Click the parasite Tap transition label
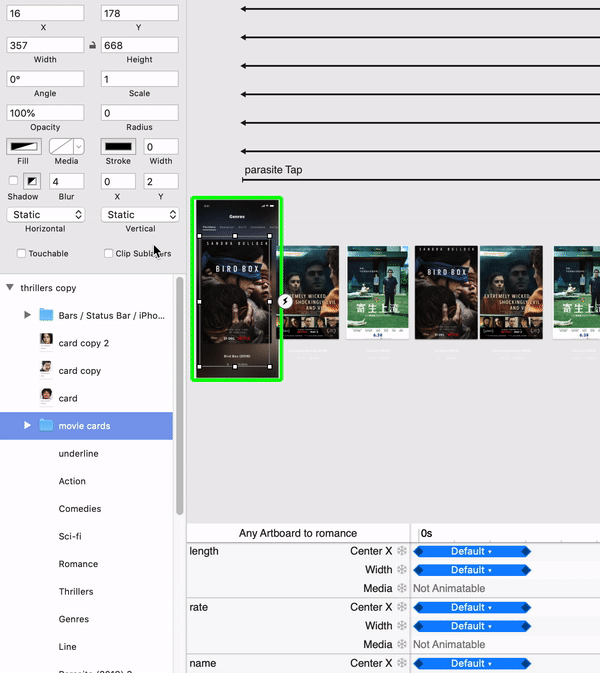The image size is (600, 673). [273, 170]
